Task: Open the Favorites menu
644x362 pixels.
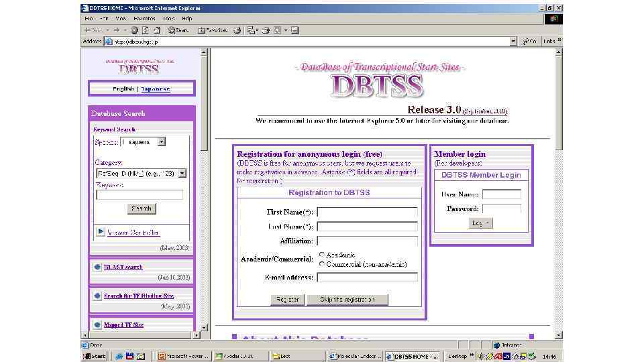Action: click(x=145, y=19)
